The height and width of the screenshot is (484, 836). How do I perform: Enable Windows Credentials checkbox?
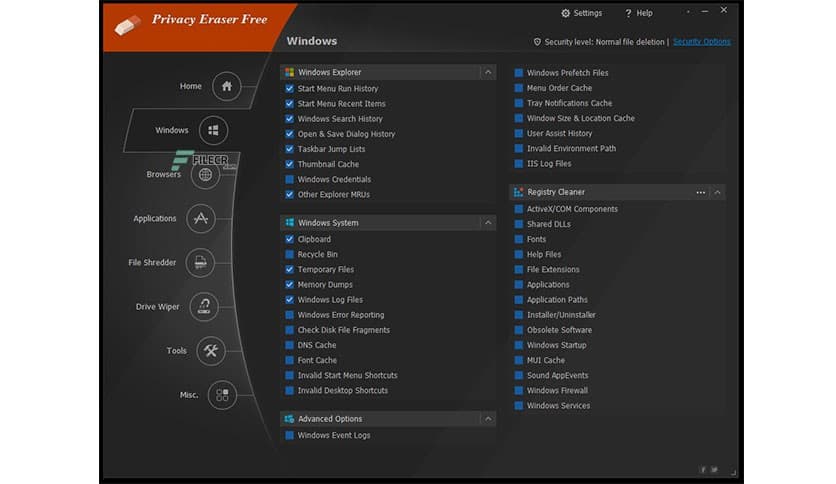tap(290, 179)
